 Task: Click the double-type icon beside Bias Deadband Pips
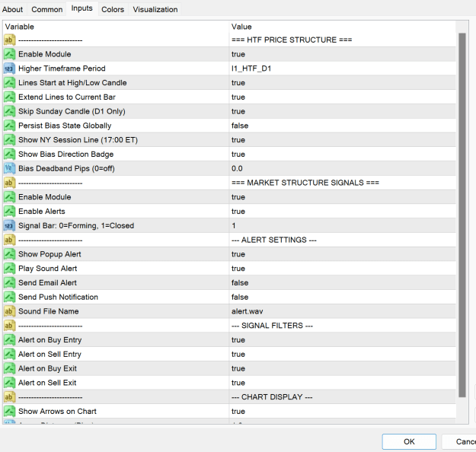tap(9, 168)
